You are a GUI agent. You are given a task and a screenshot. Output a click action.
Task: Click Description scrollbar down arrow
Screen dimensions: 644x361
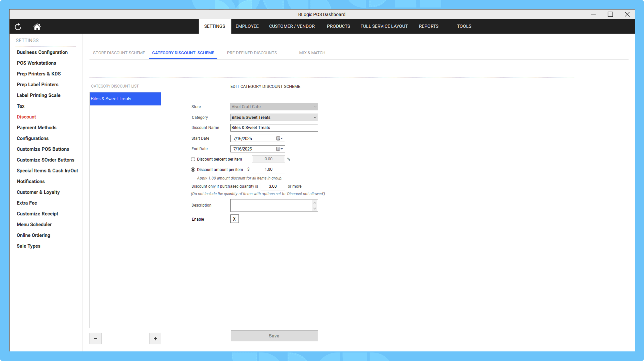coord(315,209)
